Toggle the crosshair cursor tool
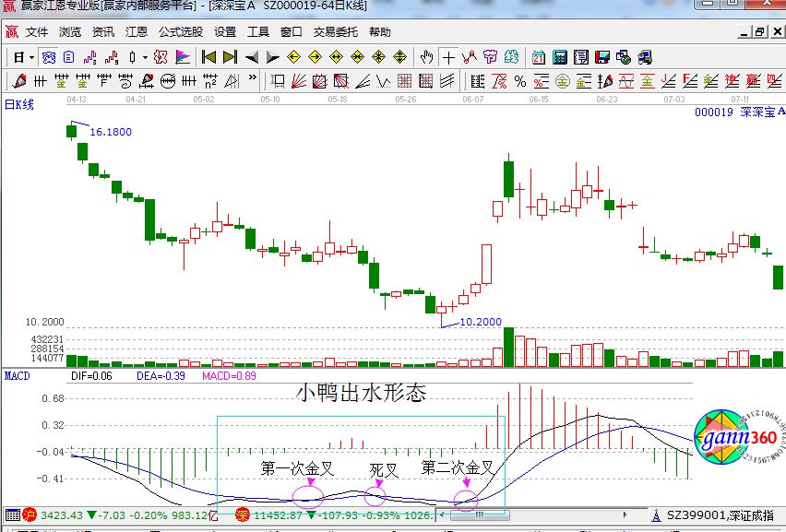786x532 pixels. [448, 57]
